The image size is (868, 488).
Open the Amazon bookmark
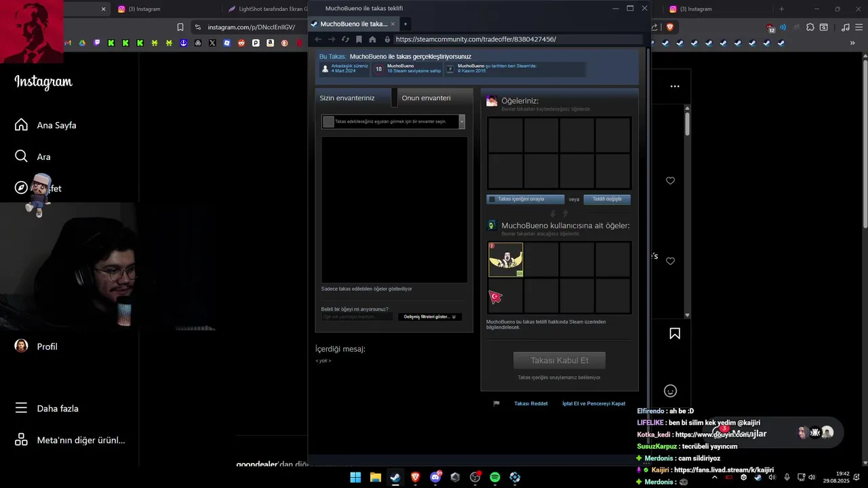[x=270, y=43]
